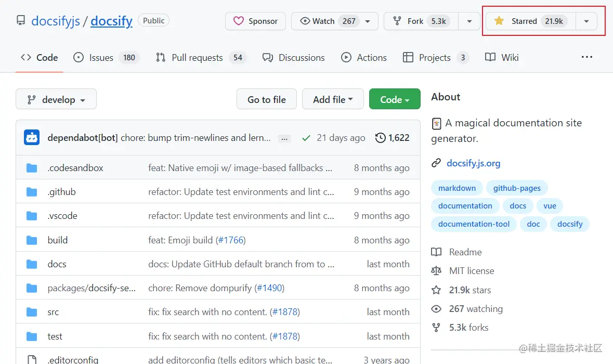Open the Discussions tab
This screenshot has width=613, height=364.
[x=294, y=58]
